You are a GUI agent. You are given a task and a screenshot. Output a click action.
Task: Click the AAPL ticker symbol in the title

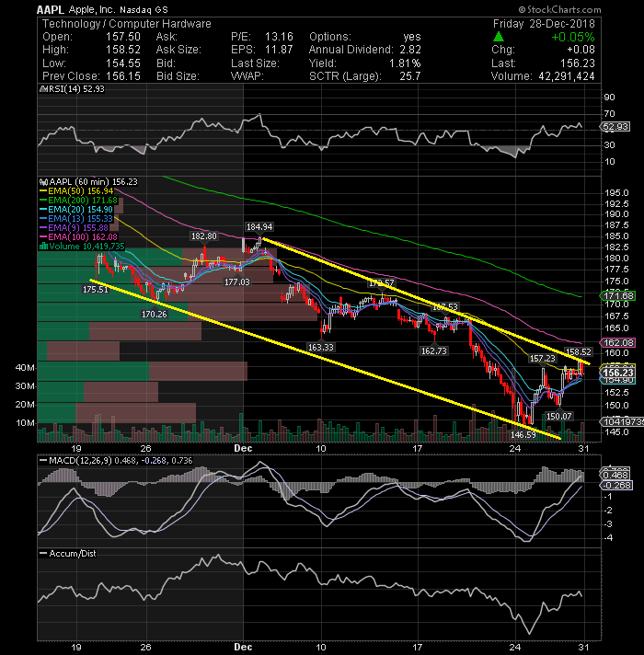point(51,9)
